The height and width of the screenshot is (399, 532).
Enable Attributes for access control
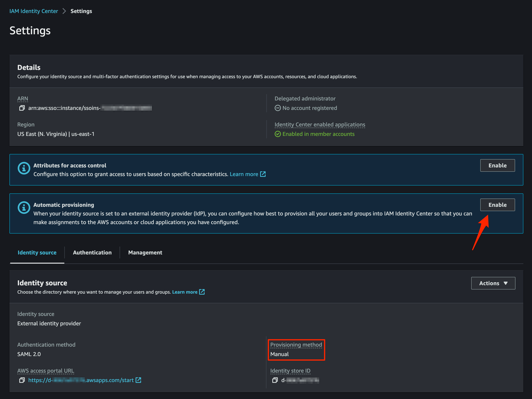[497, 165]
